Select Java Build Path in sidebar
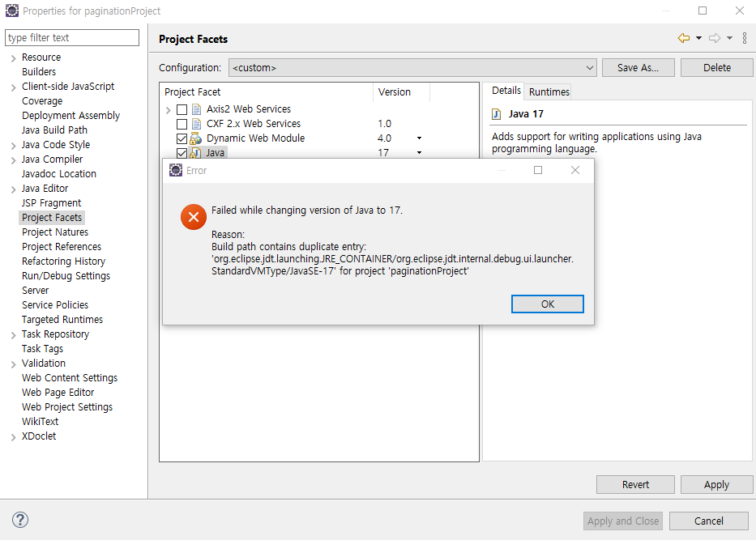 coord(54,130)
